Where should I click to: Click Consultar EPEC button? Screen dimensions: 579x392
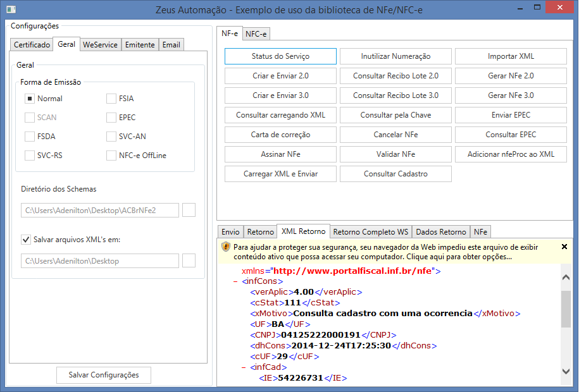511,135
